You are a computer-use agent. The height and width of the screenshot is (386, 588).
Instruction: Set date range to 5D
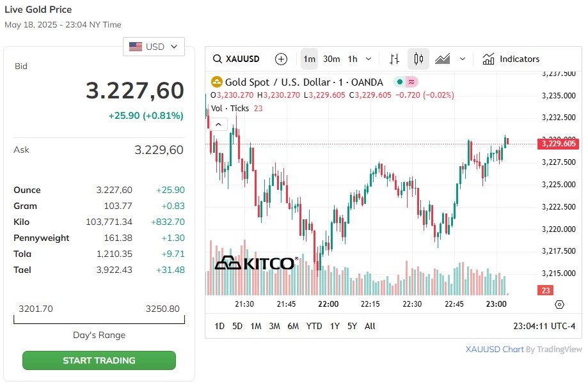coord(237,326)
